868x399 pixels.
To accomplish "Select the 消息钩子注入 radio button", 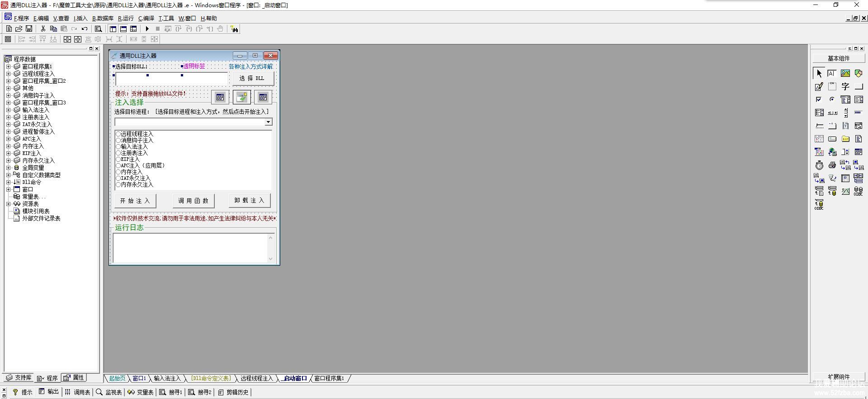I will pyautogui.click(x=134, y=140).
